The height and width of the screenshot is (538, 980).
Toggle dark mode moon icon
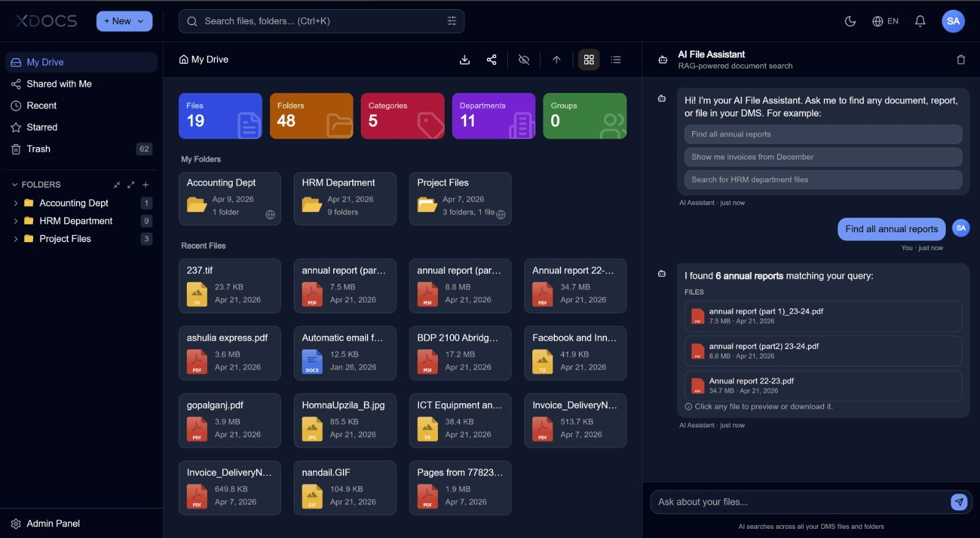click(850, 21)
